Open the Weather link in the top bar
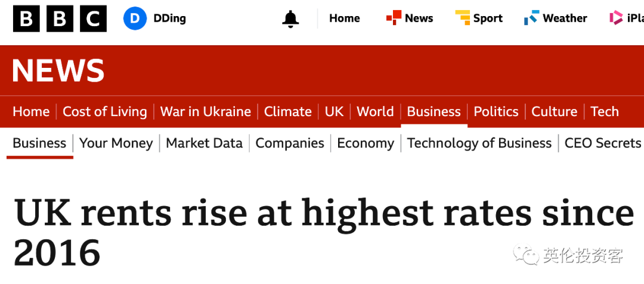The width and height of the screenshot is (644, 284). point(565,18)
